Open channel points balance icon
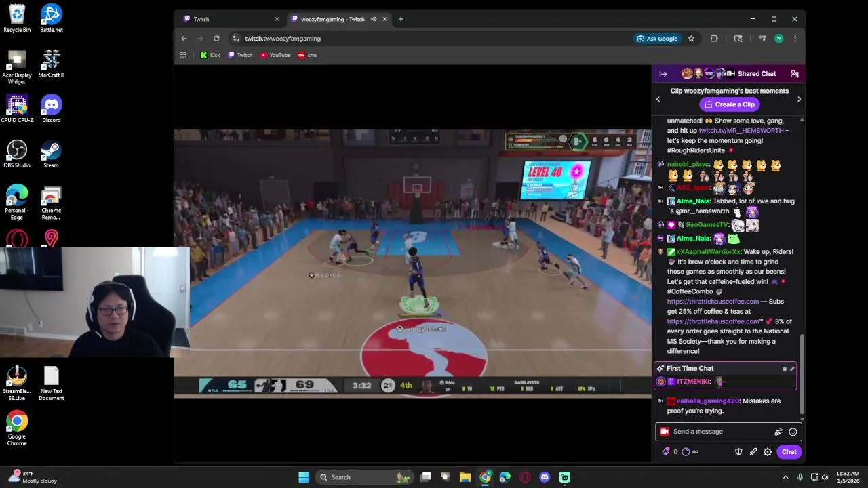Image resolution: width=868 pixels, height=488 pixels. coord(686,452)
